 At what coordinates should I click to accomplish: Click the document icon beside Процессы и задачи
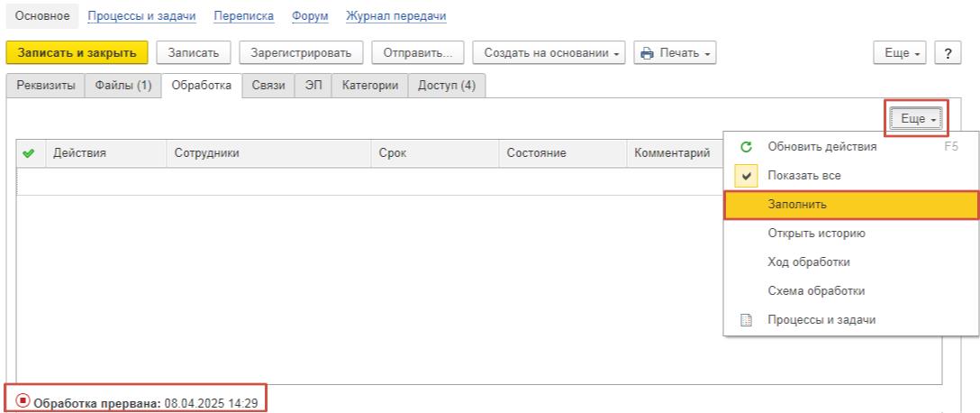click(746, 320)
